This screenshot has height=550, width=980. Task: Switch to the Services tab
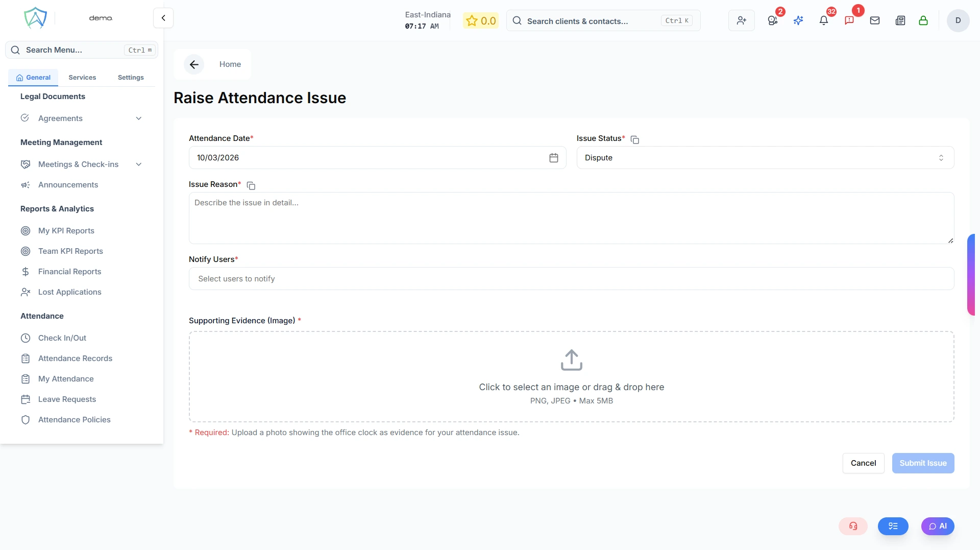point(82,77)
